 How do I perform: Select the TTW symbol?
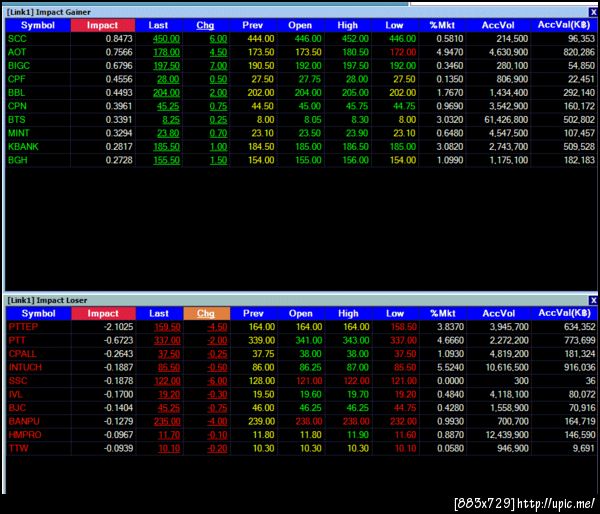[x=18, y=449]
